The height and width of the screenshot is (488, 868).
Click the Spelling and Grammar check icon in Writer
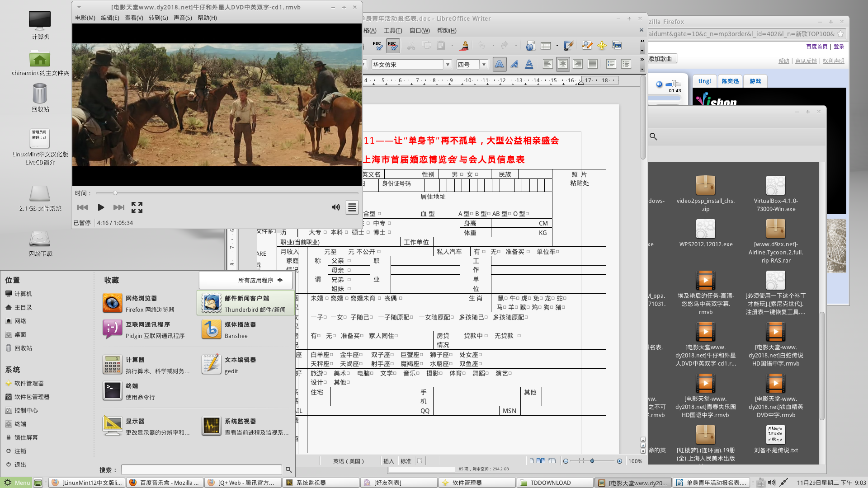pos(377,45)
